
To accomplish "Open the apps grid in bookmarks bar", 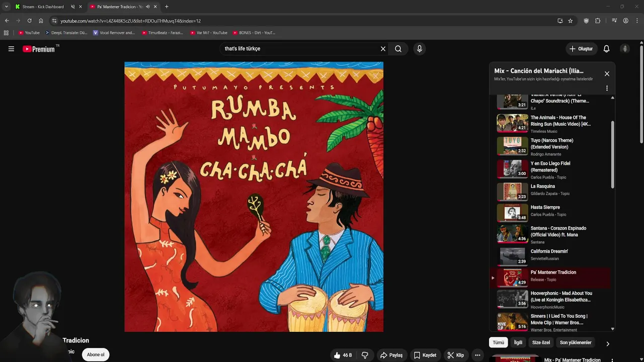I will click(6, 33).
